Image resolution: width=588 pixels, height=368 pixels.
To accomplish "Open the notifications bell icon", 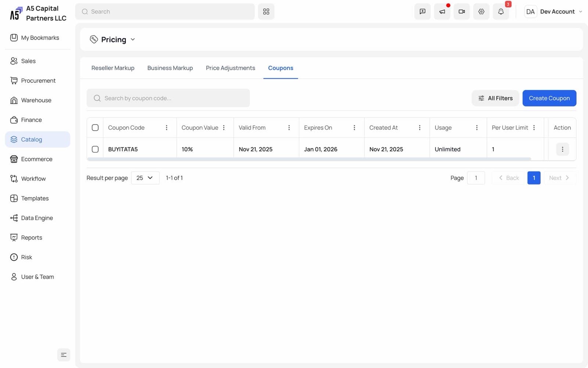I will coord(501,11).
